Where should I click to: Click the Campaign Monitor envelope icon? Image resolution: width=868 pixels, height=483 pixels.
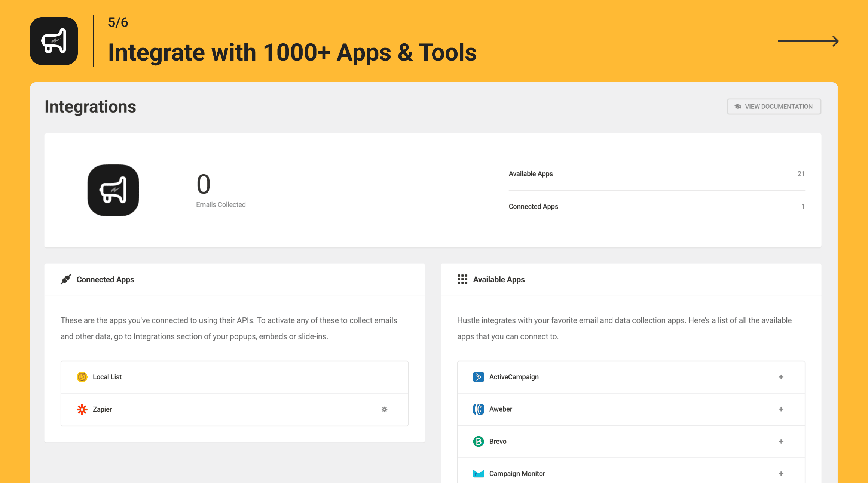tap(479, 473)
